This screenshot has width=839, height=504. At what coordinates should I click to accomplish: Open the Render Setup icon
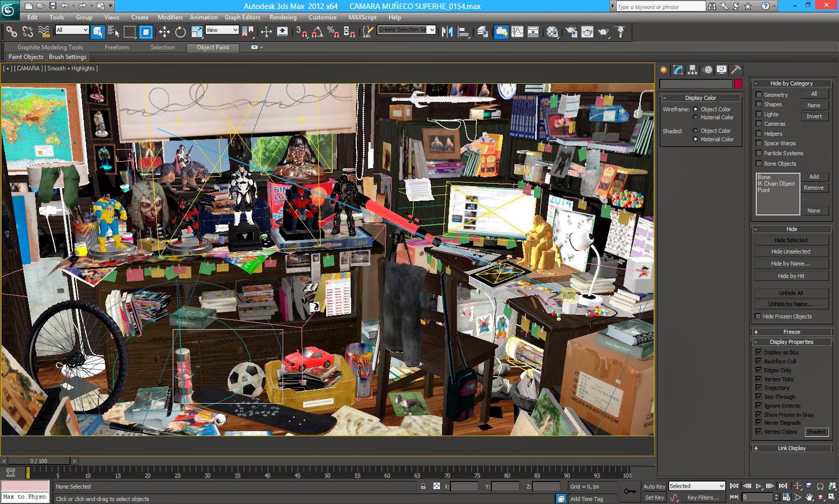(x=571, y=32)
